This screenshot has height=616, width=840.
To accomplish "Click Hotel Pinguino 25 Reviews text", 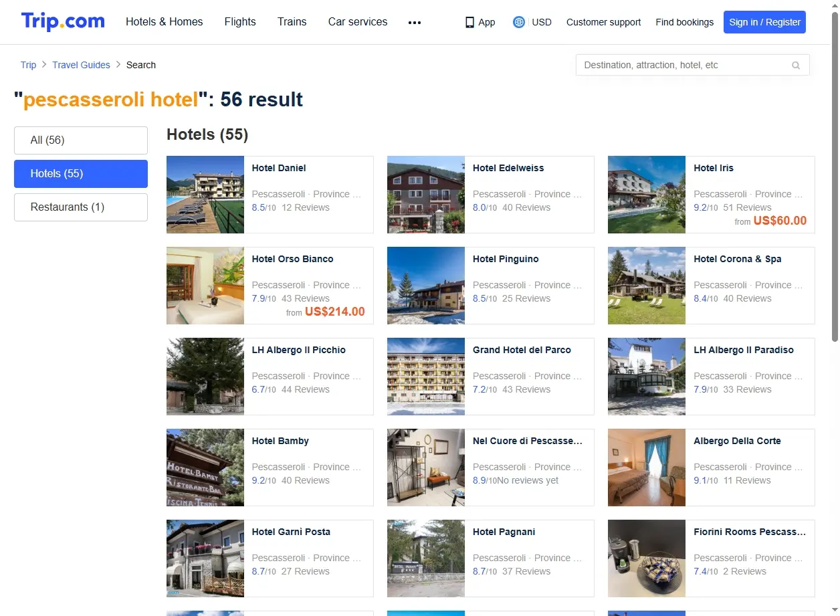I will [526, 298].
